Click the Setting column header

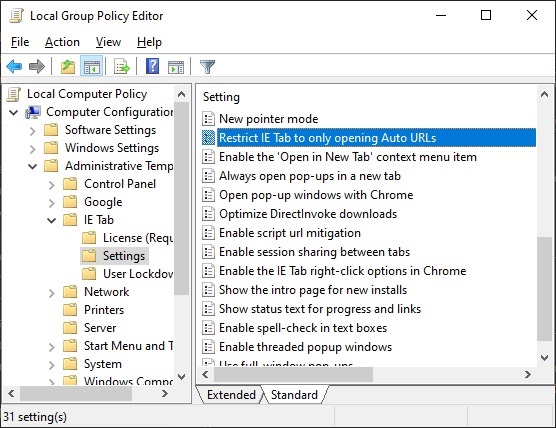(x=221, y=97)
